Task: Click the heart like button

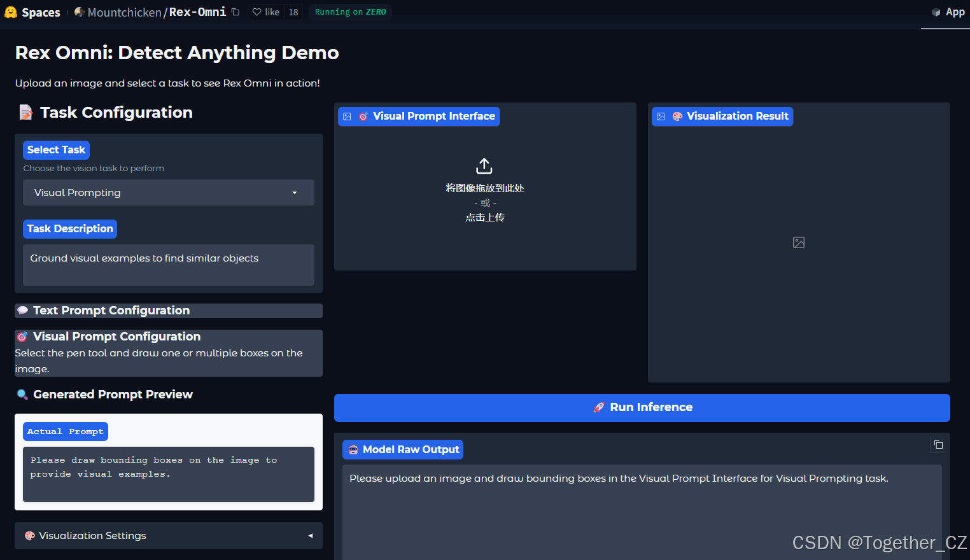Action: pyautogui.click(x=265, y=12)
